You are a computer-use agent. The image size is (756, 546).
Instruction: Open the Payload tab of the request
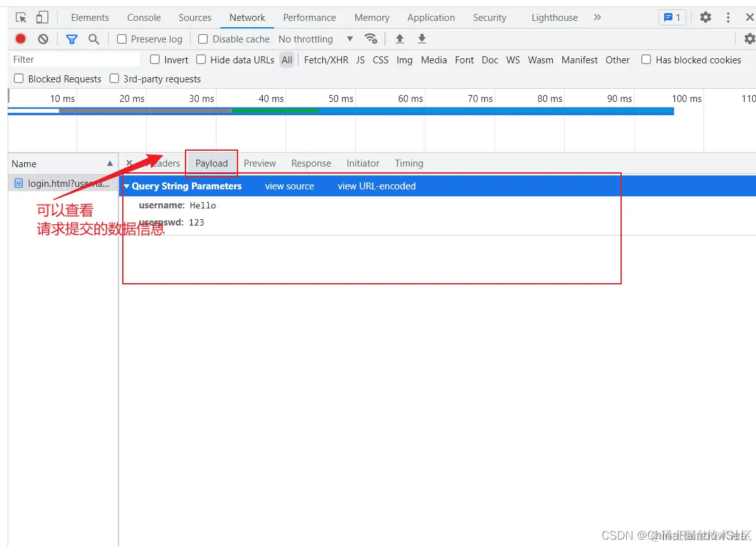pos(211,163)
